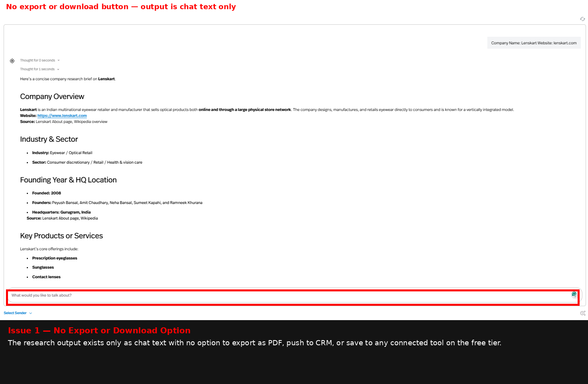
Task: Click the 'Company Name: Lenskart' user message
Action: coord(534,43)
